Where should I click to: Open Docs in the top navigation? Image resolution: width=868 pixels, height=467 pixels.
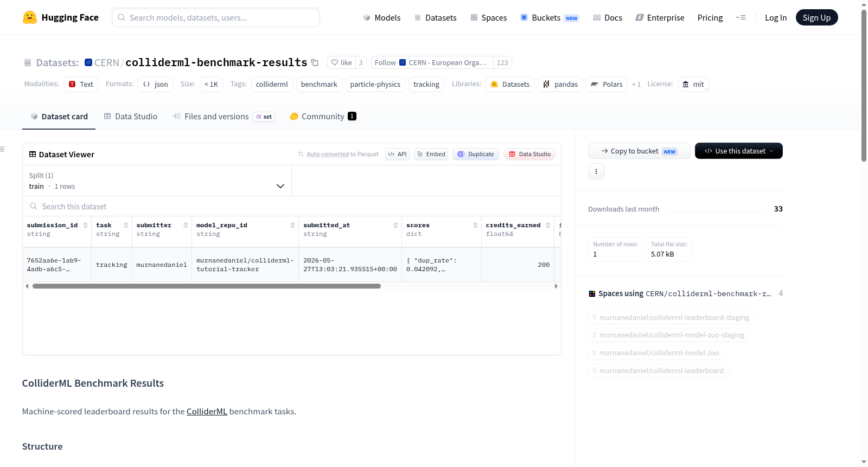point(607,17)
